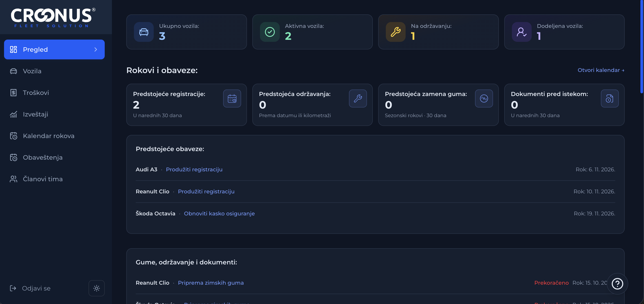Click Otvori kalendar link

click(601, 70)
